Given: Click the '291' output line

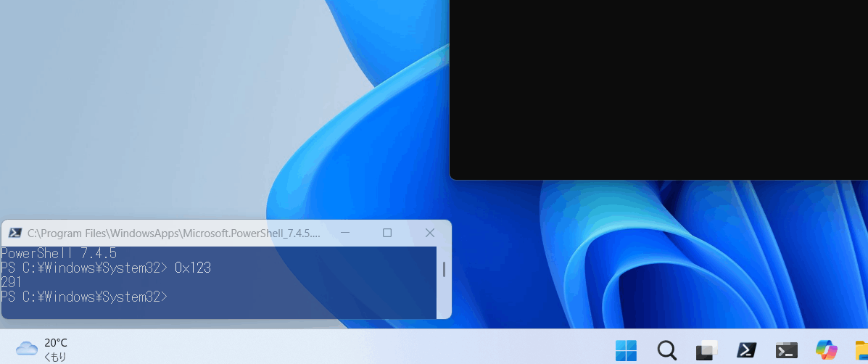Looking at the screenshot, I should pyautogui.click(x=11, y=283).
